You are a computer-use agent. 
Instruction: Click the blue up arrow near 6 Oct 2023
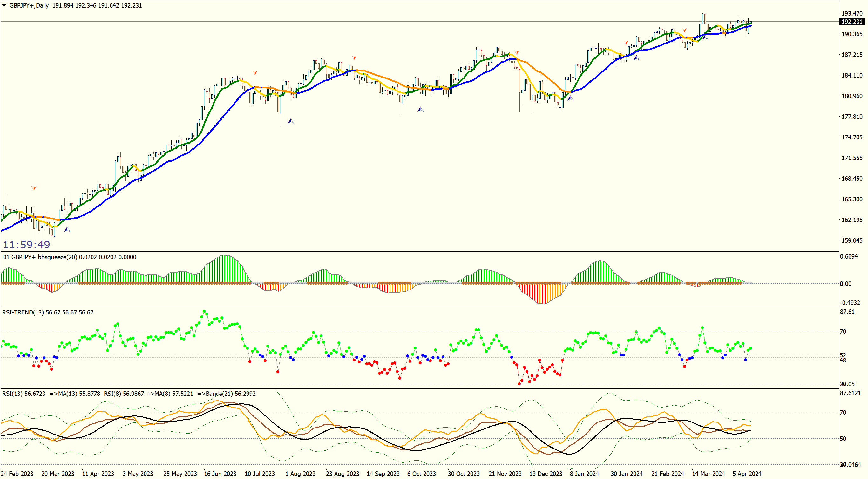click(420, 109)
